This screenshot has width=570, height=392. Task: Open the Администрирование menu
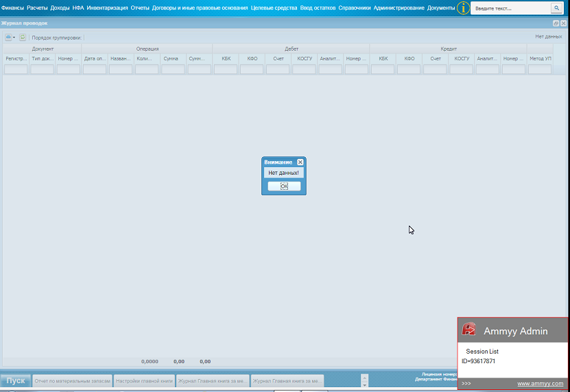tap(399, 8)
